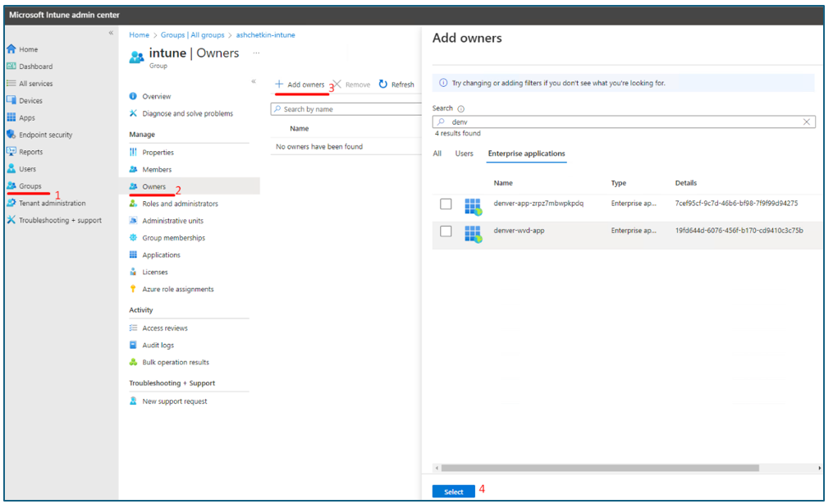Click the scrollbar right arrow
The height and width of the screenshot is (504, 833).
tap(820, 468)
